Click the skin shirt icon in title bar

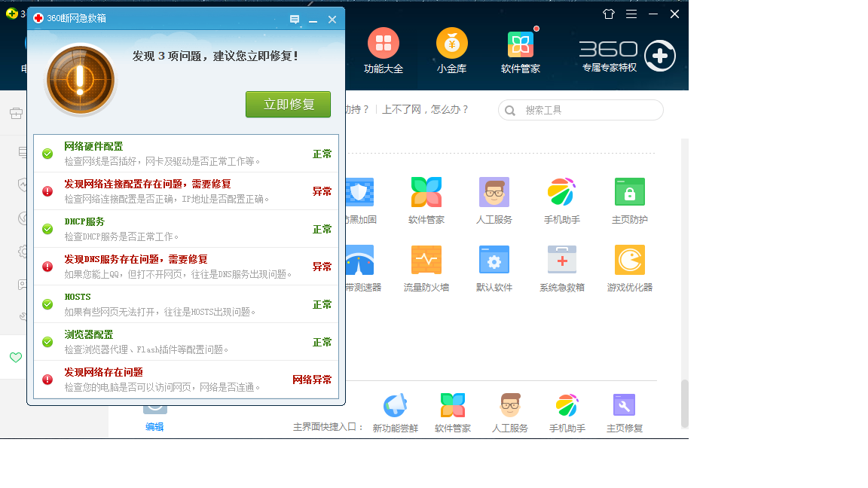point(608,14)
